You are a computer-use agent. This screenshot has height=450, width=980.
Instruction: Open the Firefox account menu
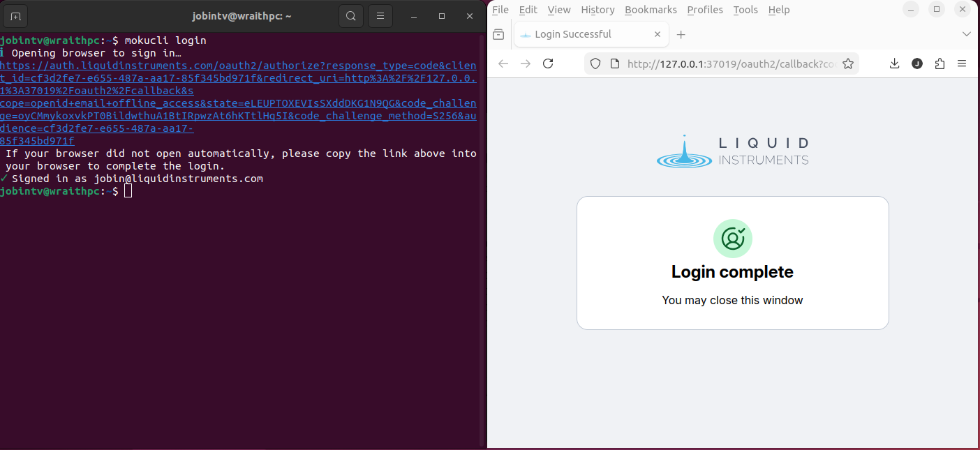pos(917,63)
